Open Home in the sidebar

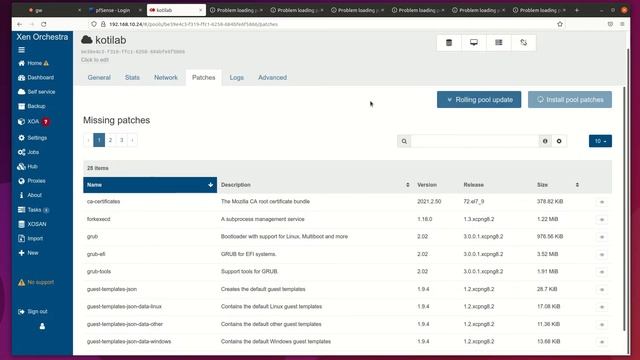click(33, 63)
